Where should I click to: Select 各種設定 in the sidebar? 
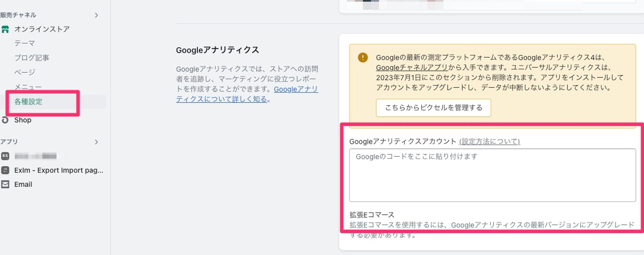[28, 102]
